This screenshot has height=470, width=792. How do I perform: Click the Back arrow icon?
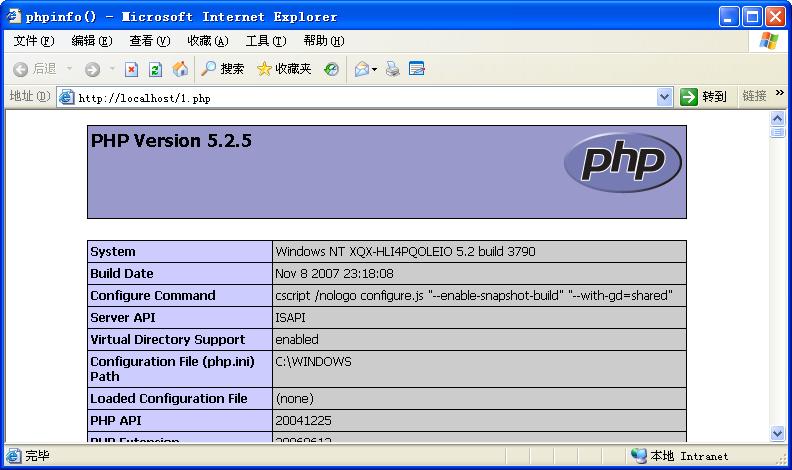click(x=20, y=69)
